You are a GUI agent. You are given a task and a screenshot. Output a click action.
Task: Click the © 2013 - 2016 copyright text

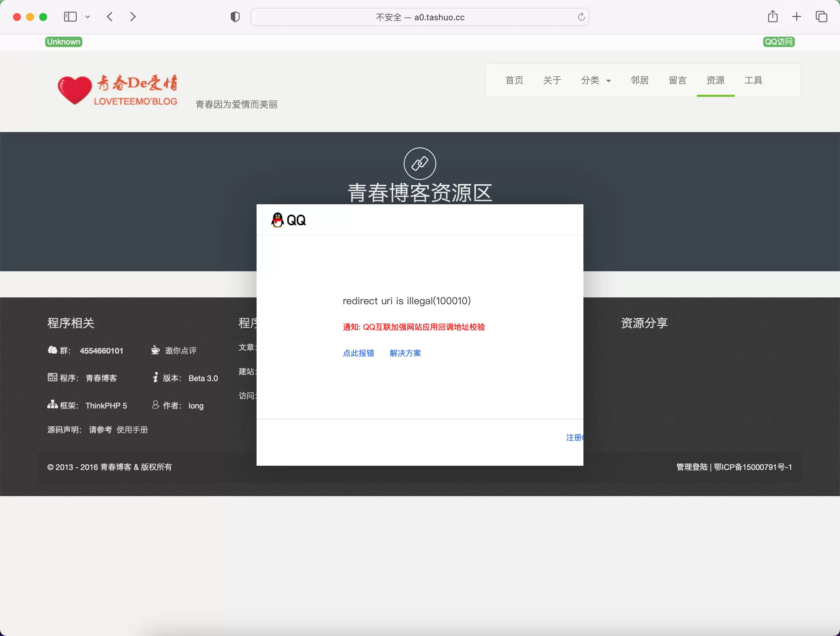click(109, 467)
